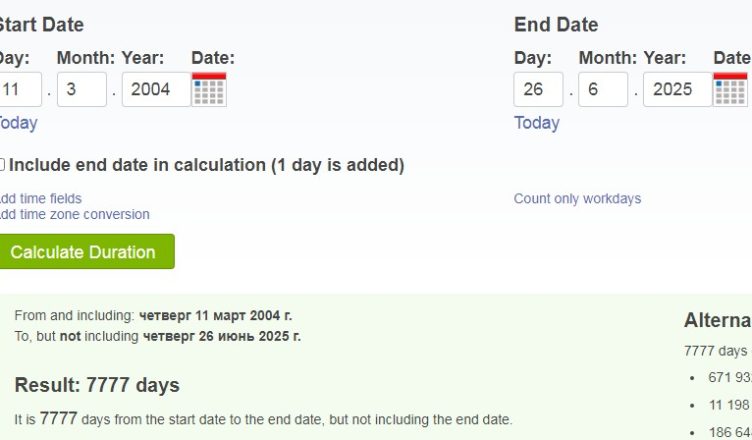Focus the Start Date day field showing 11
This screenshot has height=440, width=752.
(20, 89)
